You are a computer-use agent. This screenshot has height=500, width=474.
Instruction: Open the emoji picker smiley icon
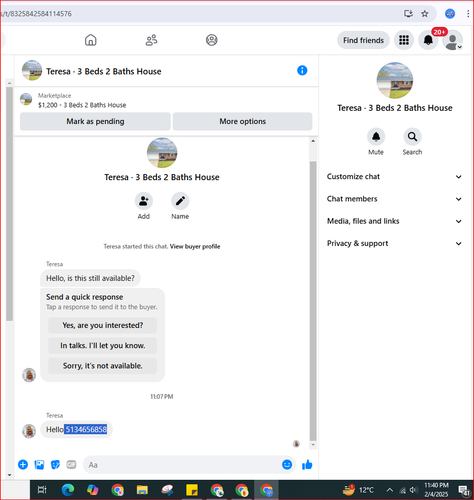287,464
